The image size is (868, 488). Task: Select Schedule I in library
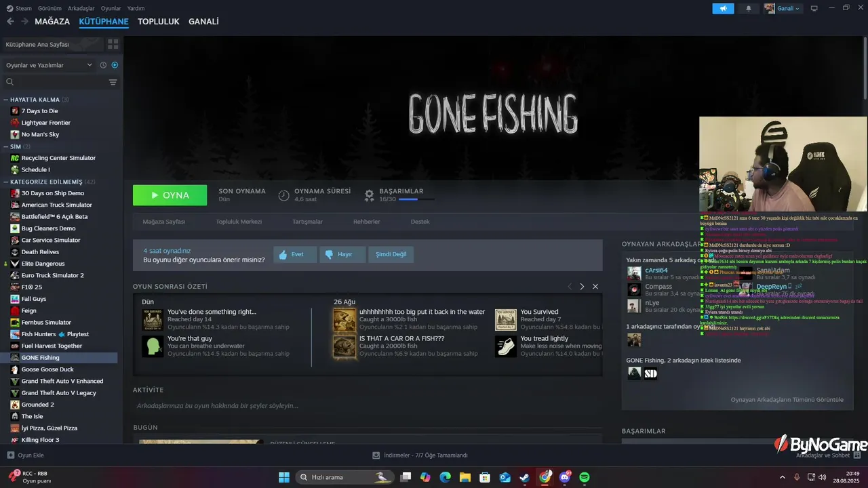click(35, 169)
